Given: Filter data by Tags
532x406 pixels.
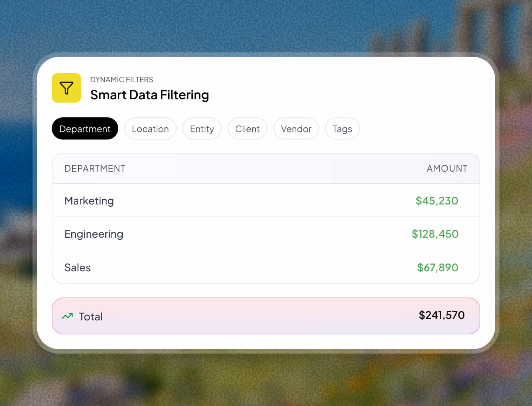Looking at the screenshot, I should click(x=342, y=128).
